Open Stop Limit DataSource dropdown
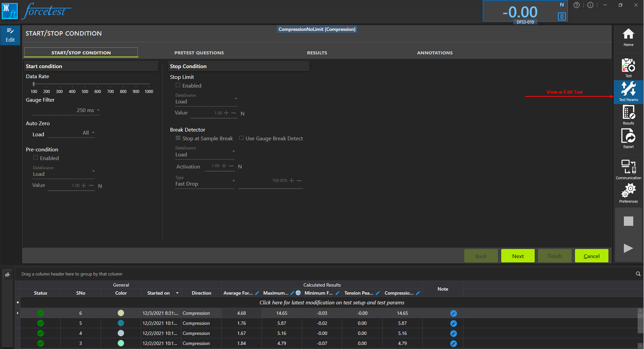Viewport: 644px width, 349px height. [236, 99]
